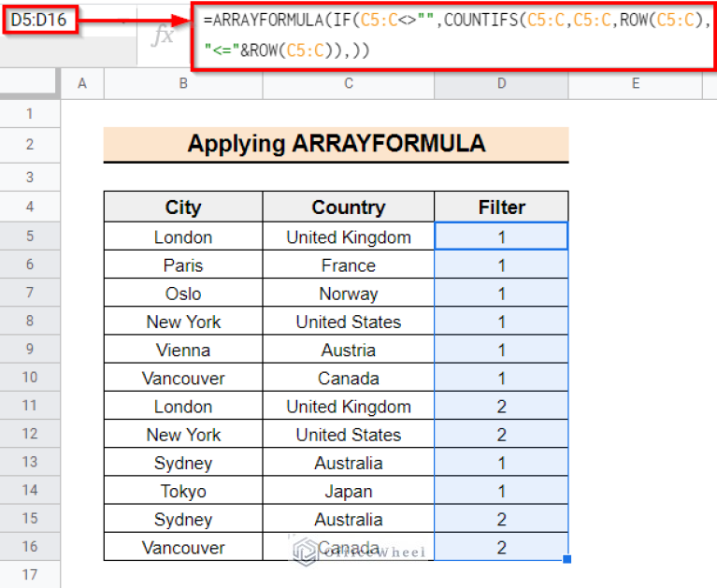The width and height of the screenshot is (717, 588).
Task: Select column D header
Action: [501, 84]
